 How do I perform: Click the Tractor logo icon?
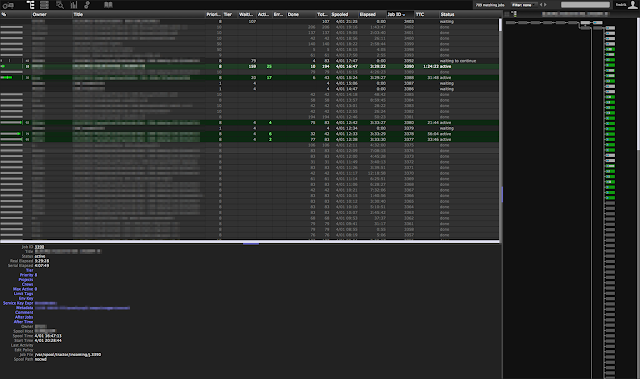point(8,5)
